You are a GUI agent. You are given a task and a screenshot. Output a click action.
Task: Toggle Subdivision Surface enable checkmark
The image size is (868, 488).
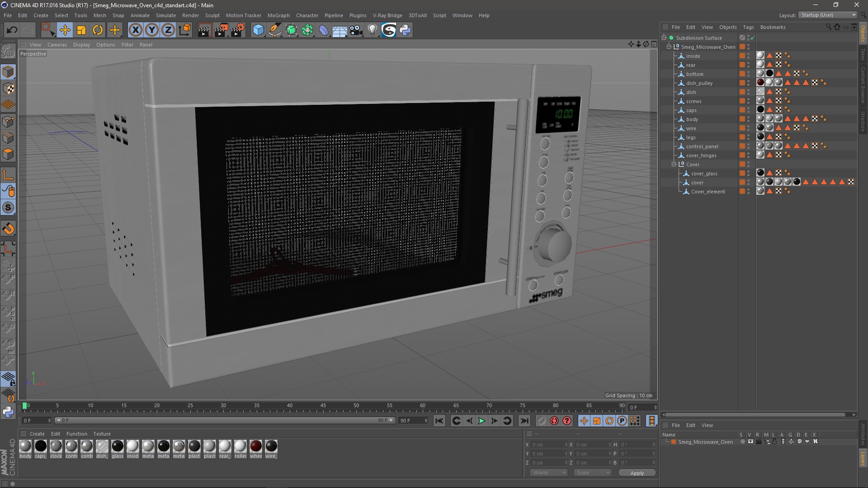point(753,38)
